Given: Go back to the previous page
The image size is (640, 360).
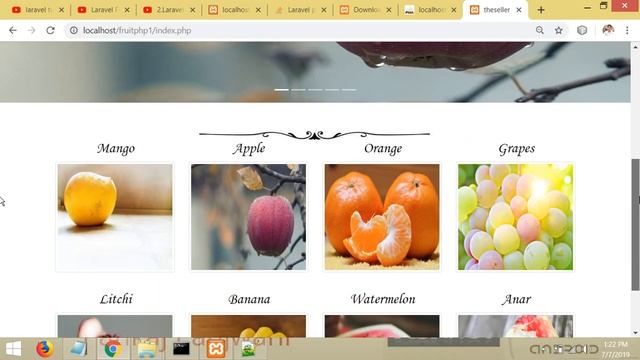Looking at the screenshot, I should (13, 30).
